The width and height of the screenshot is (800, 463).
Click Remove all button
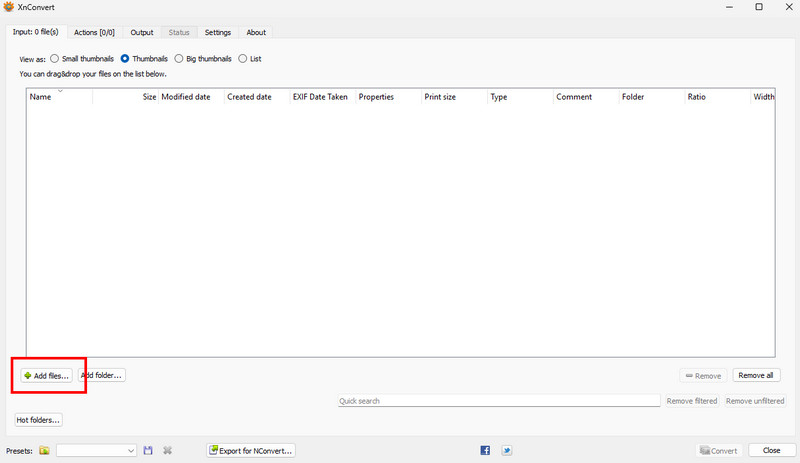tap(755, 376)
